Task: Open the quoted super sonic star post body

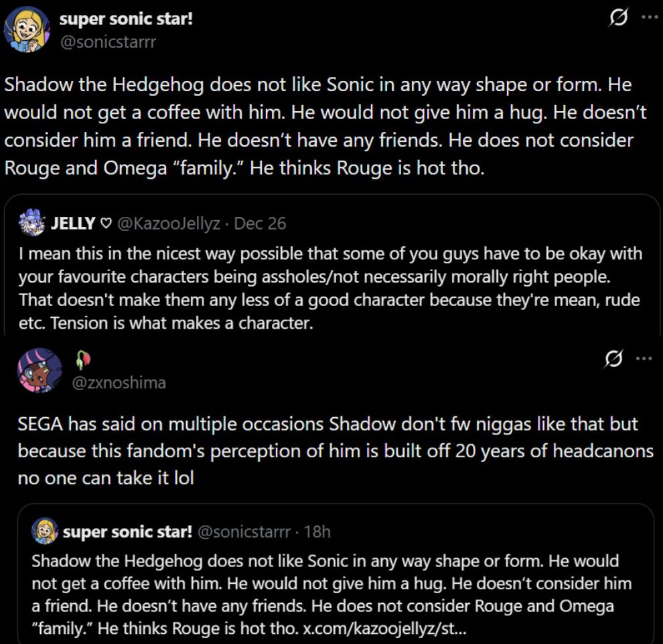Action: click(331, 594)
